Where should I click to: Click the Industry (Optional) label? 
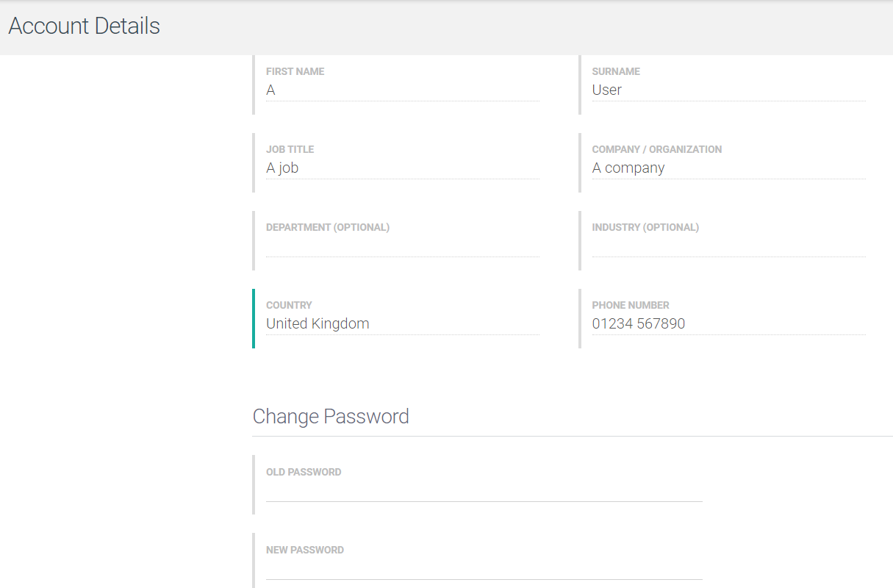645,227
